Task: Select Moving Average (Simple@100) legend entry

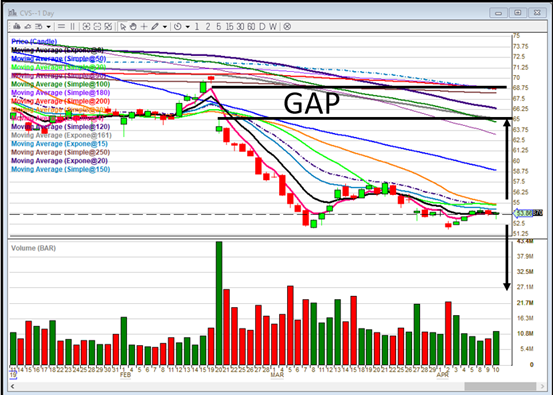Action: (61, 84)
